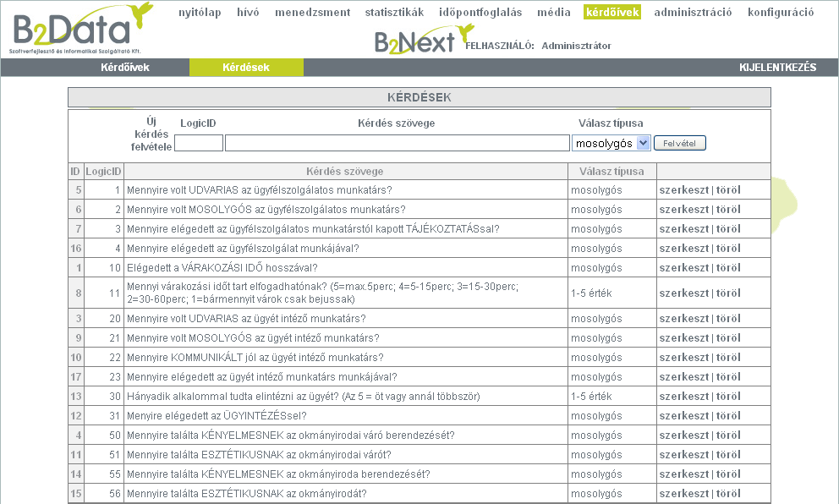Click KIJELENTKEZÉS to log out
Screen dimensions: 839x504
click(x=777, y=68)
